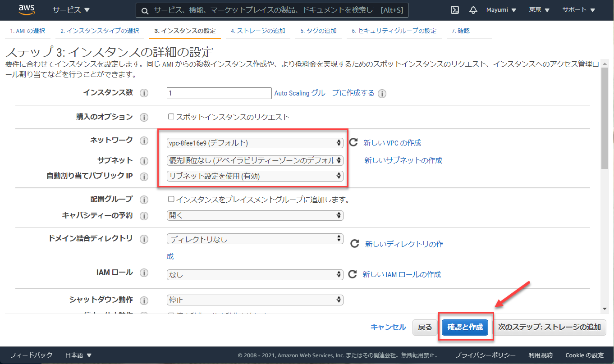Click 新しい VPC の作成 link

coord(392,143)
